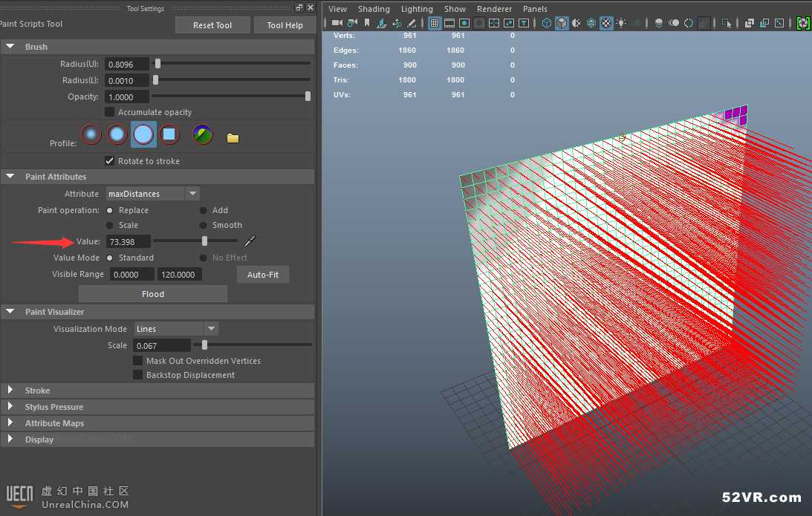Toggle the Resolution Gate icon
812x516 pixels.
coord(464,23)
